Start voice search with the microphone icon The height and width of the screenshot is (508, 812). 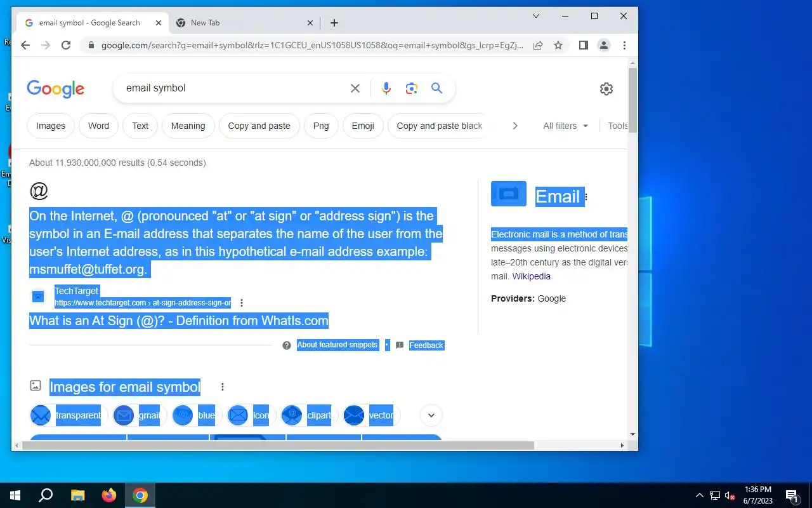point(386,88)
